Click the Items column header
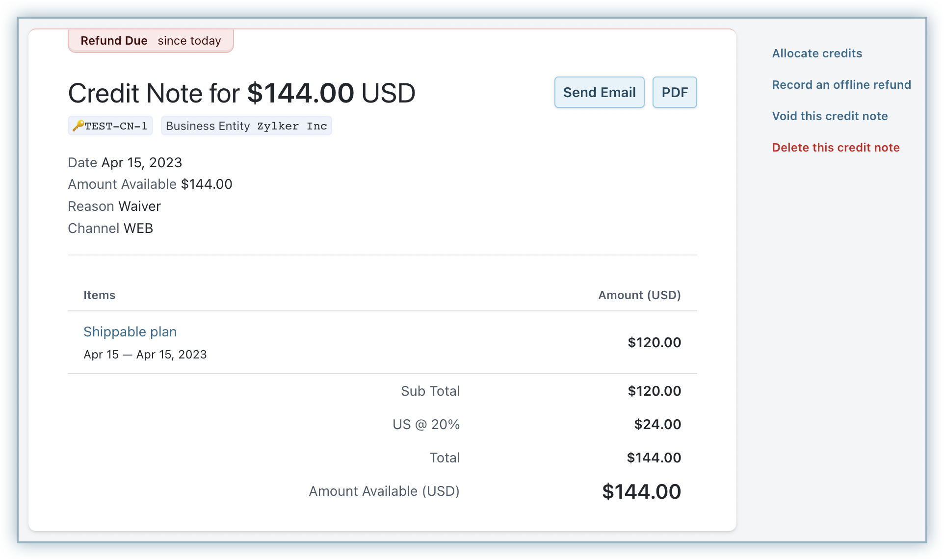The width and height of the screenshot is (944, 560). (x=99, y=295)
